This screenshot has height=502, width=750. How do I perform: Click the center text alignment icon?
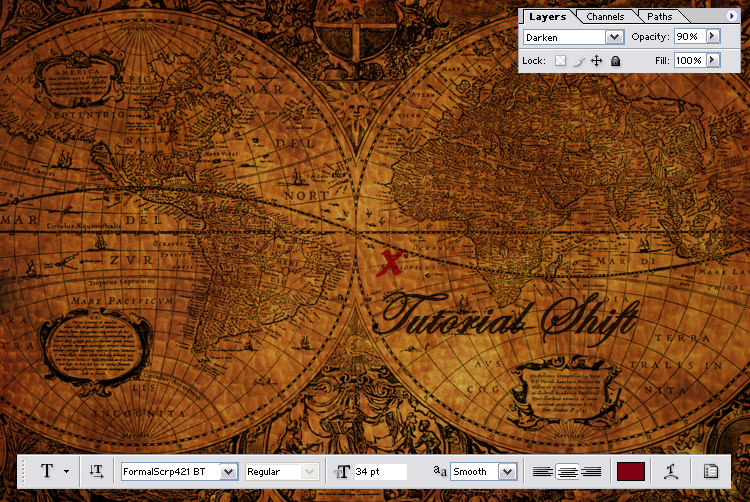coord(566,471)
